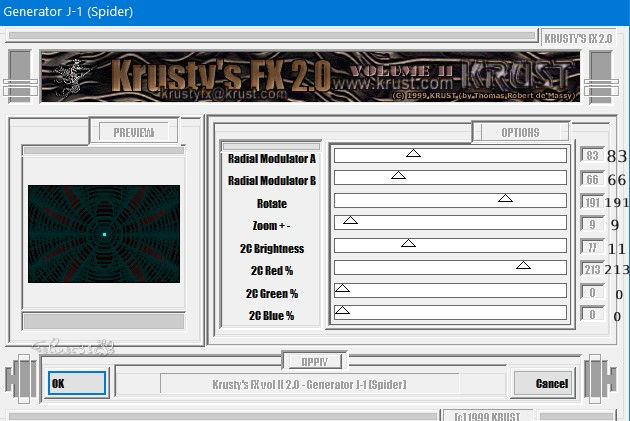Click the "Zoom + -" label
Image resolution: width=630 pixels, height=421 pixels.
coord(271,226)
